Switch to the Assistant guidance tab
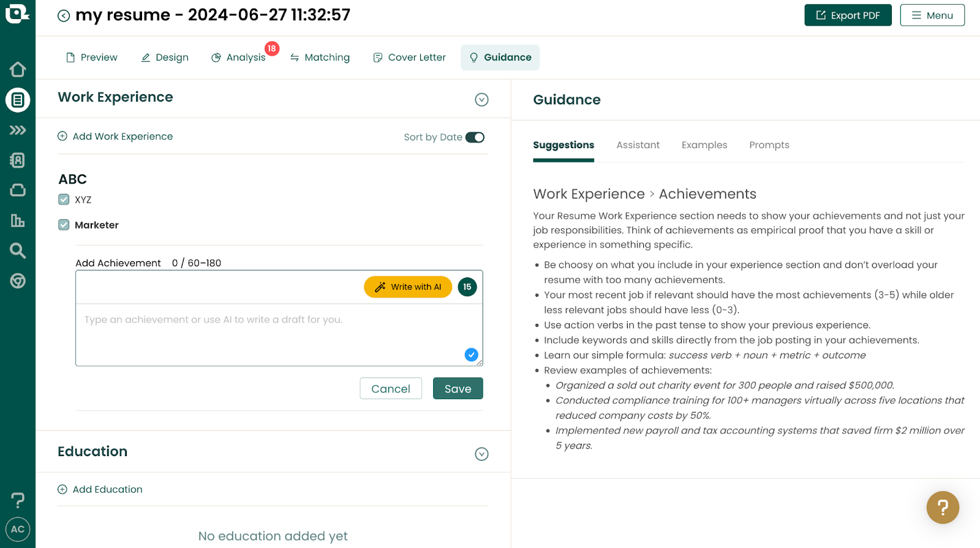 pyautogui.click(x=638, y=145)
